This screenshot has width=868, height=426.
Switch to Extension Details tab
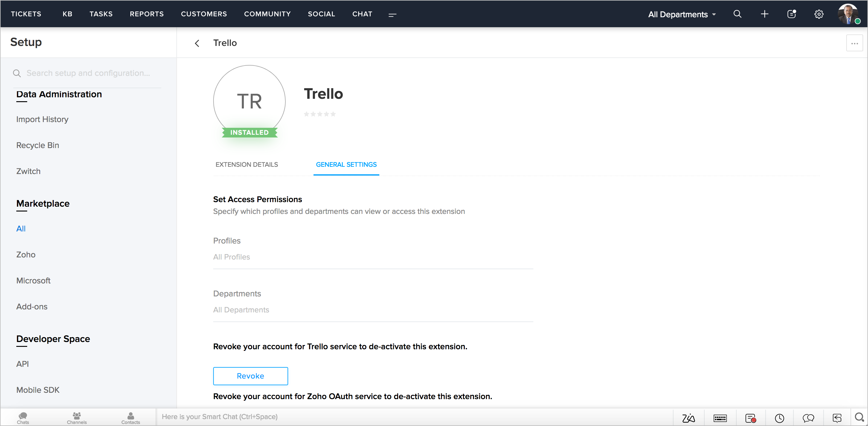click(247, 164)
